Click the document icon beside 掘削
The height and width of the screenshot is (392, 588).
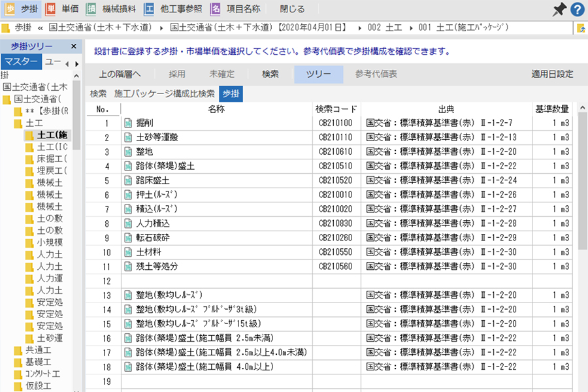click(x=128, y=123)
